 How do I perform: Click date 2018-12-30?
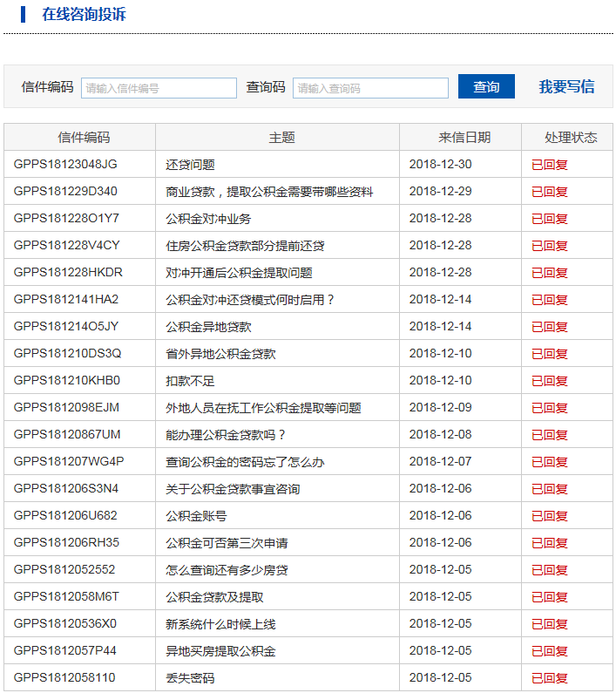tap(441, 164)
